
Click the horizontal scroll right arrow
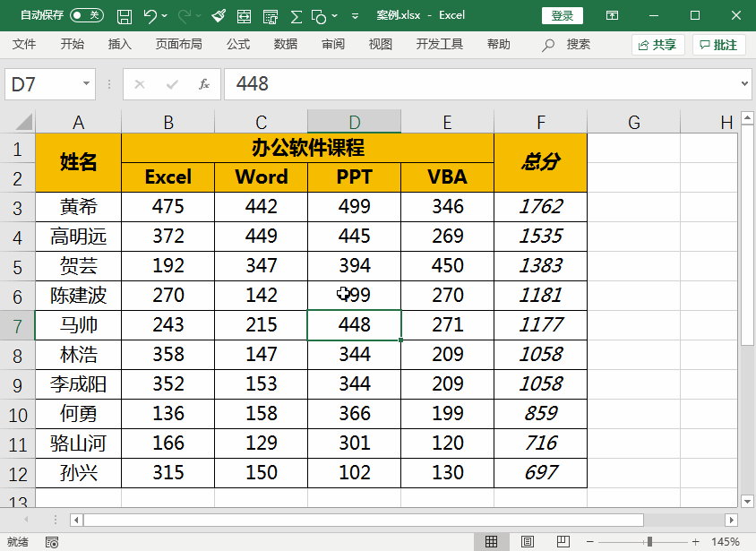coord(732,521)
